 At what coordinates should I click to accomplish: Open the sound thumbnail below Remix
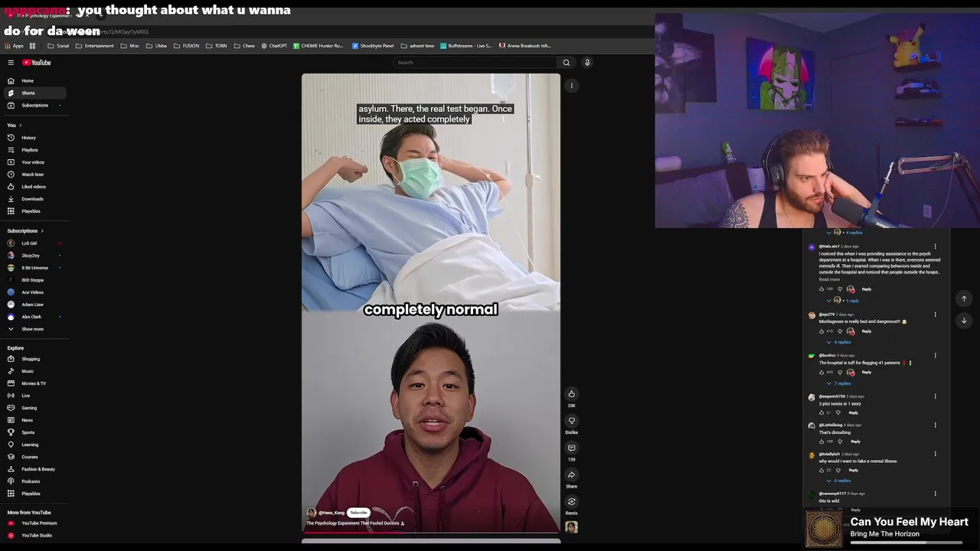click(571, 527)
